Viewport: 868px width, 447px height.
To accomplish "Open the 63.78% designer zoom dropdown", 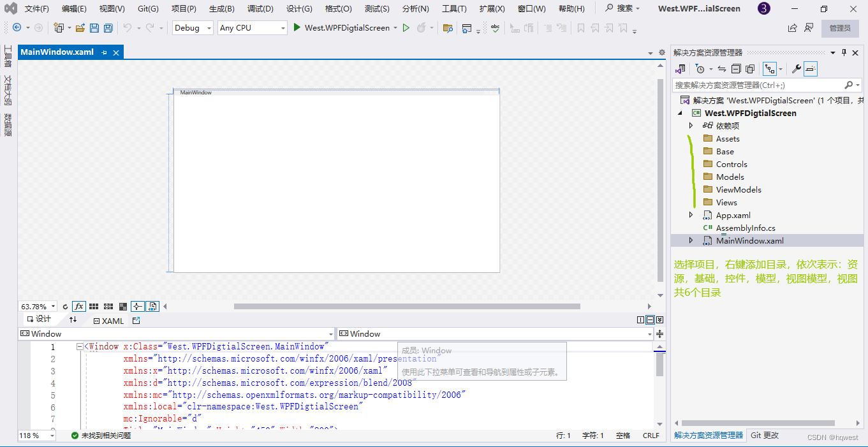I will [x=38, y=307].
